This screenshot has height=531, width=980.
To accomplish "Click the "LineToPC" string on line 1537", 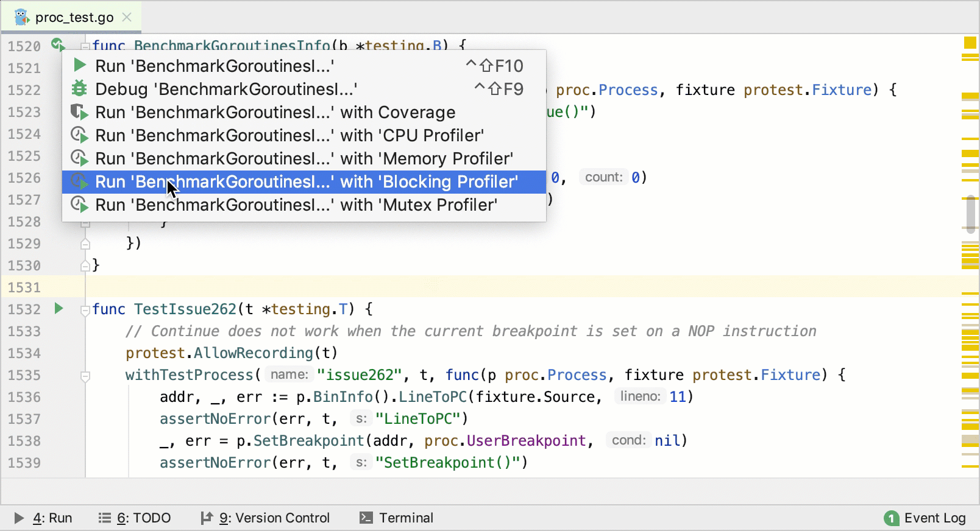I will [x=418, y=418].
